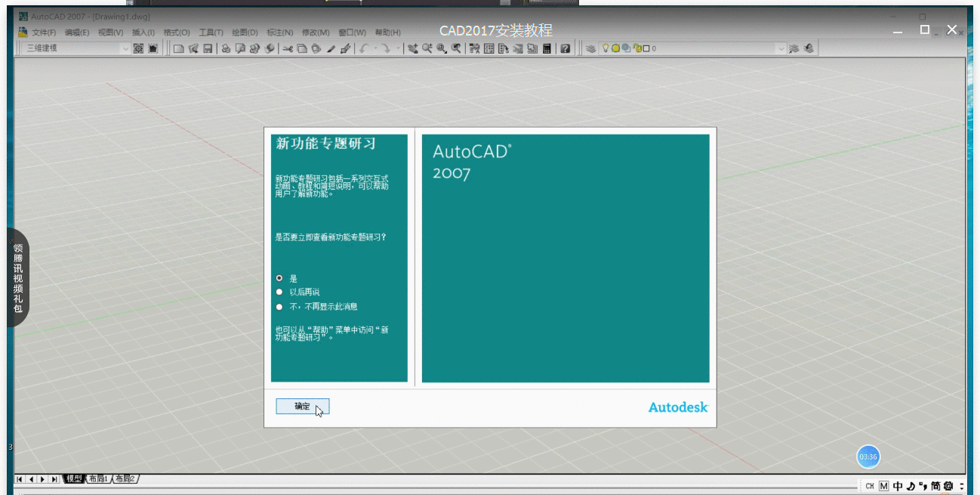Select the 是 radio button
This screenshot has width=980, height=495.
coord(282,277)
